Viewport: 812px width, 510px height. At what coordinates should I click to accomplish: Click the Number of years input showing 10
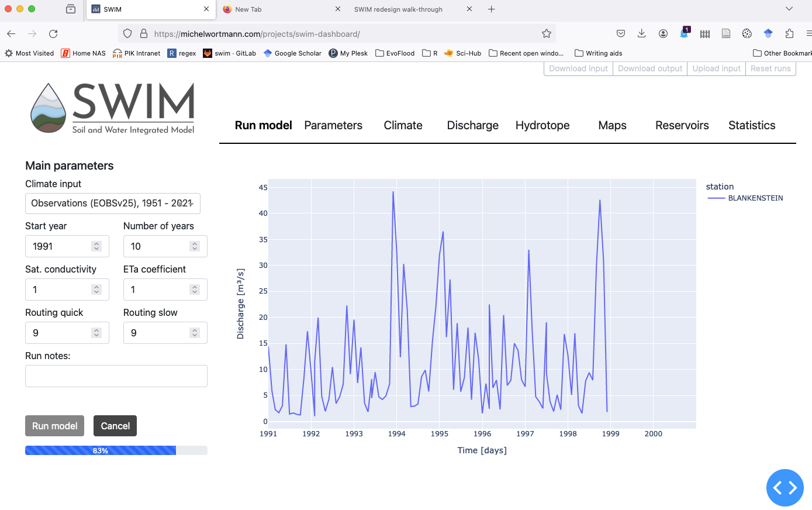[165, 246]
